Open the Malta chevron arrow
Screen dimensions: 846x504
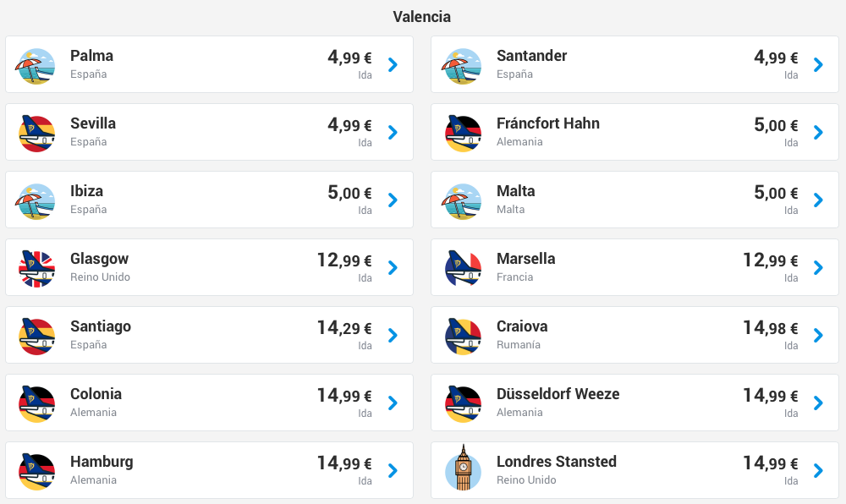click(x=818, y=200)
